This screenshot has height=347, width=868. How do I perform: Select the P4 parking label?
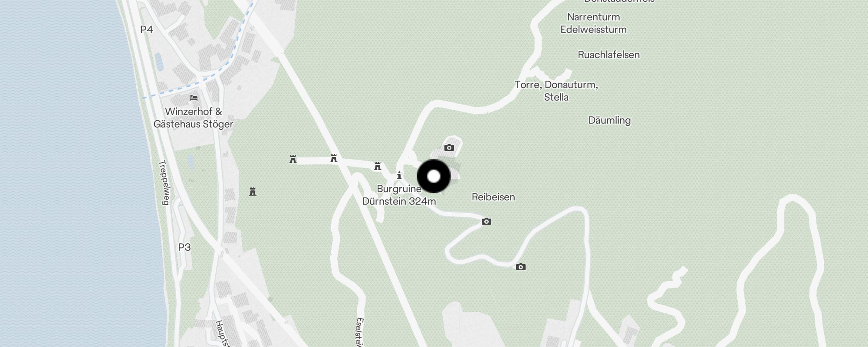pos(147,29)
